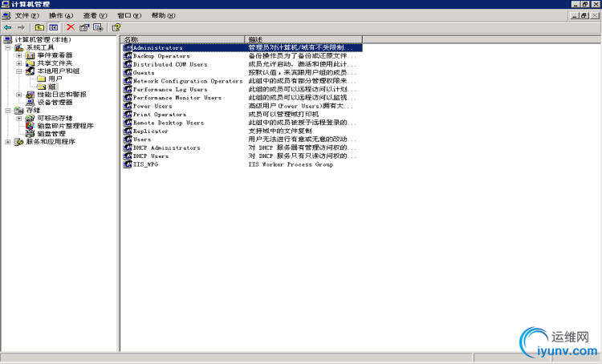Screen dimensions: 602x364
Task: Open the 查看(V) menu
Action: (95, 15)
